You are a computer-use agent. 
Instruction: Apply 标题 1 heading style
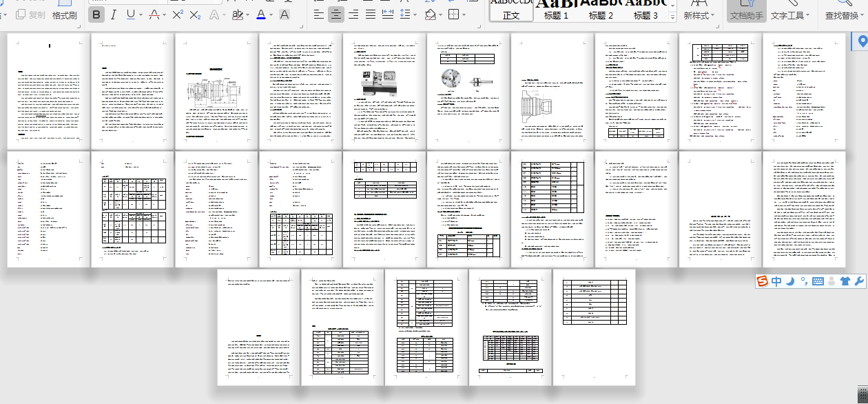pos(556,10)
